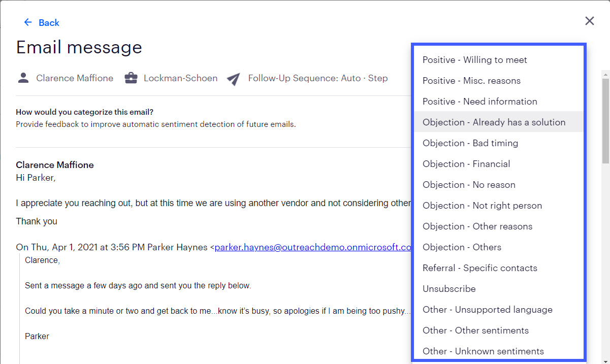The height and width of the screenshot is (364, 610).
Task: Click the Back arrow icon
Action: click(28, 22)
